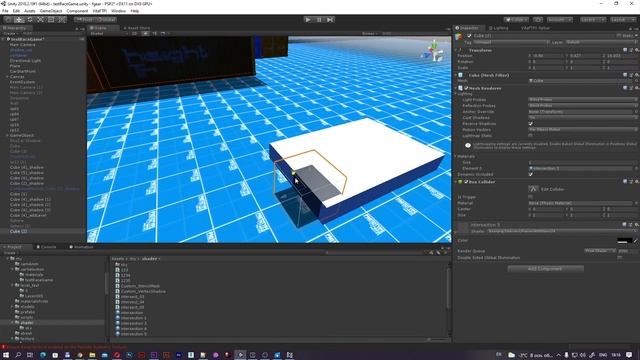Open the Layout dropdown
The width and height of the screenshot is (640, 360).
click(622, 20)
